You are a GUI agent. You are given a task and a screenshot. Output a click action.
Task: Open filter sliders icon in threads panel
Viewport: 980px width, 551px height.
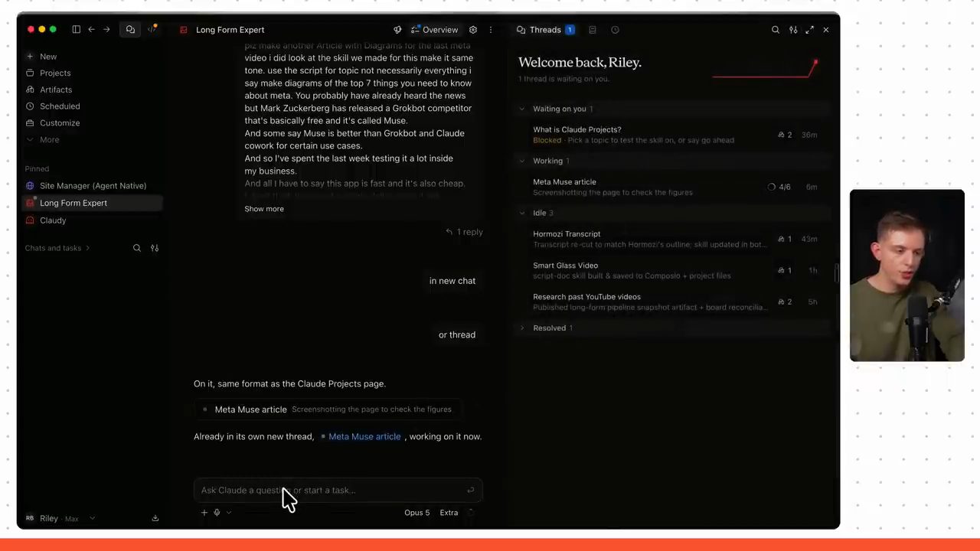point(793,30)
